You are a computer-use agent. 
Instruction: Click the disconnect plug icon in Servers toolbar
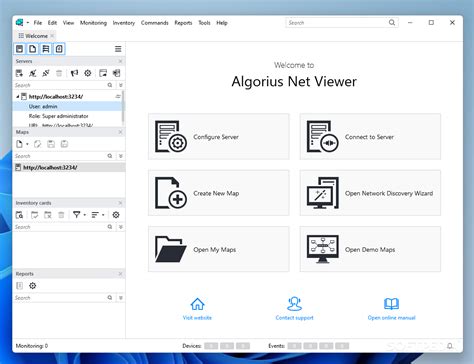46,73
